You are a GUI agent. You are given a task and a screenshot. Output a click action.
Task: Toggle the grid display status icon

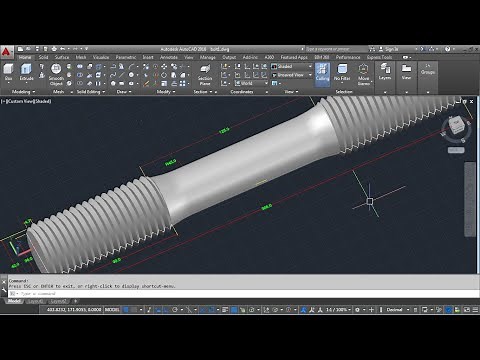point(126,310)
